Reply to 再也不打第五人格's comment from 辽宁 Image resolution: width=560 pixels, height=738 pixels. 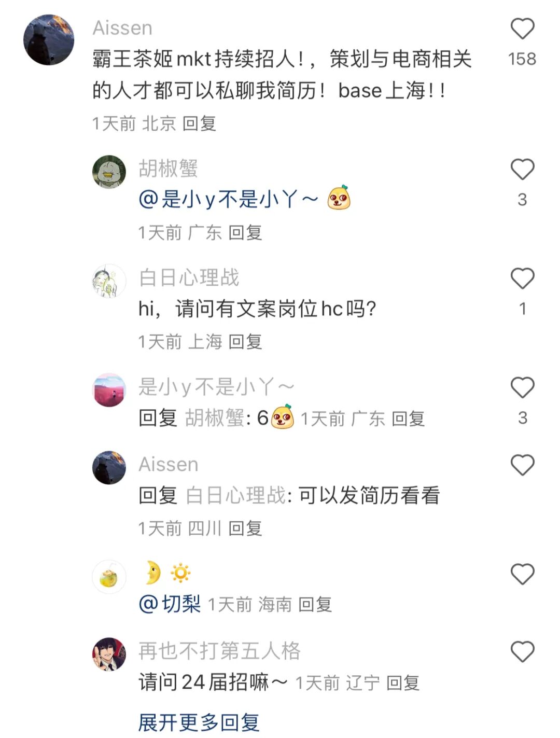tap(403, 683)
